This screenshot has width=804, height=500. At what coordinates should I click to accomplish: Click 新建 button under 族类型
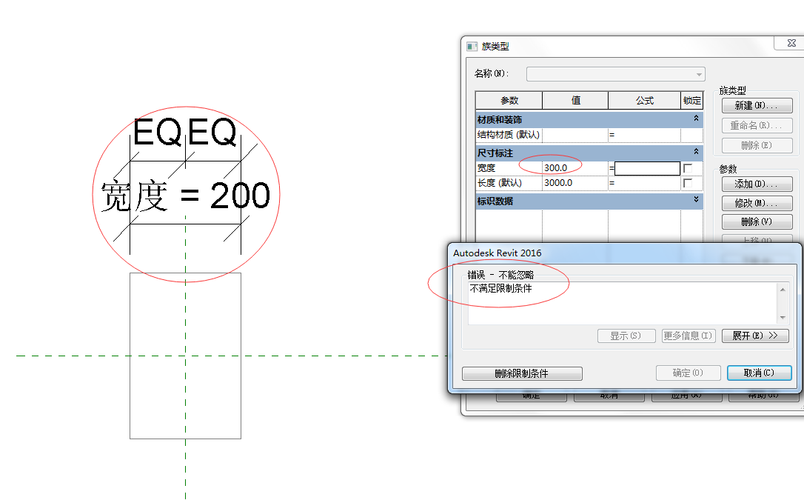757,106
